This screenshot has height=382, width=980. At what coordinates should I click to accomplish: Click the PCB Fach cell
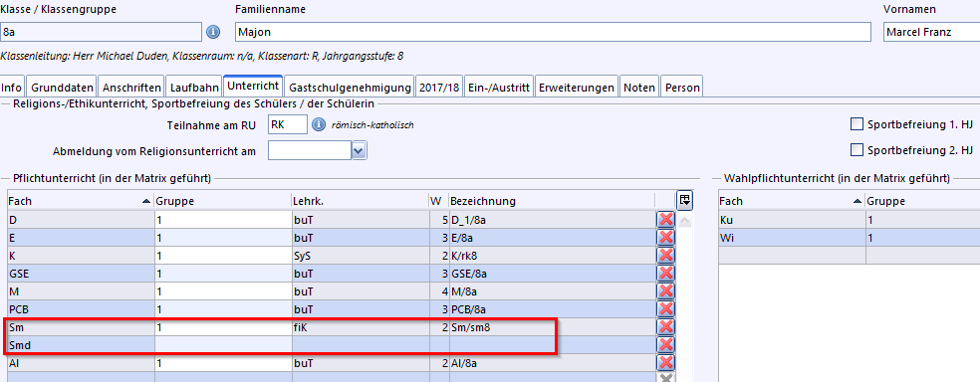[x=81, y=309]
